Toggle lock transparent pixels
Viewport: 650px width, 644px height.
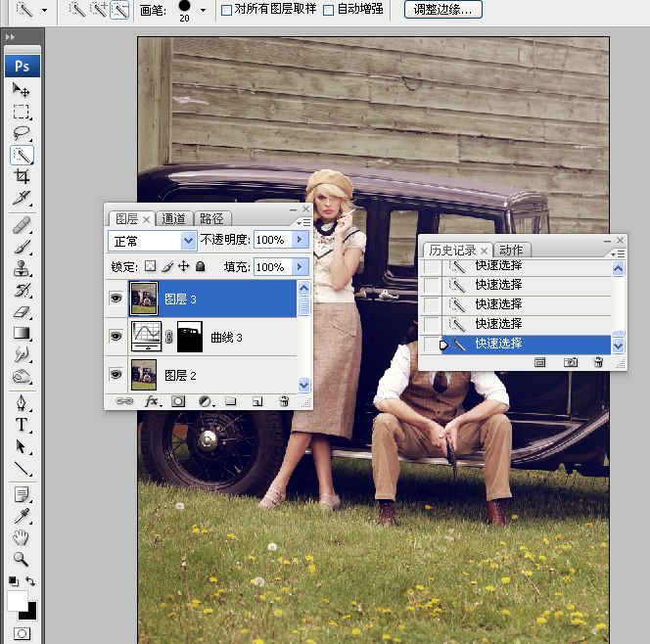(151, 266)
